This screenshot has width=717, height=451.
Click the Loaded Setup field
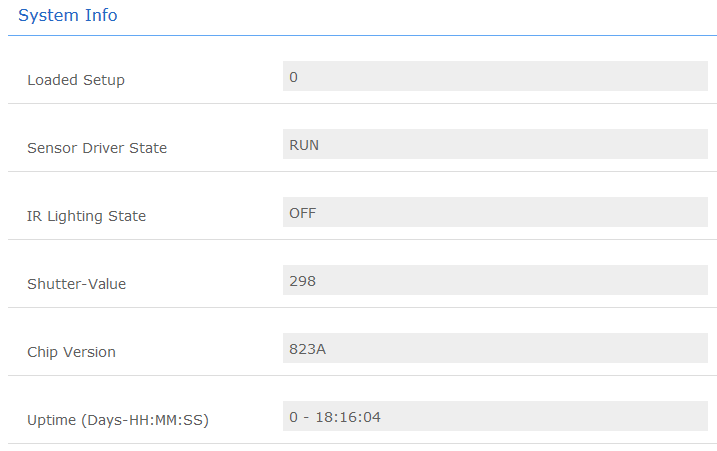495,77
